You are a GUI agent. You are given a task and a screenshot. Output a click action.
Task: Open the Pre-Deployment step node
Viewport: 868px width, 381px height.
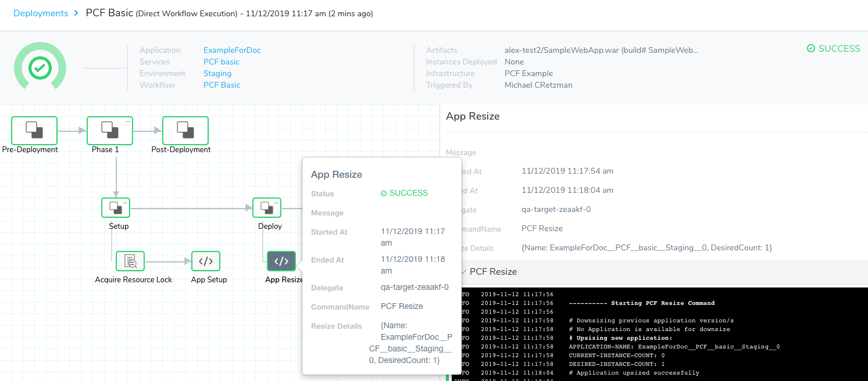34,131
